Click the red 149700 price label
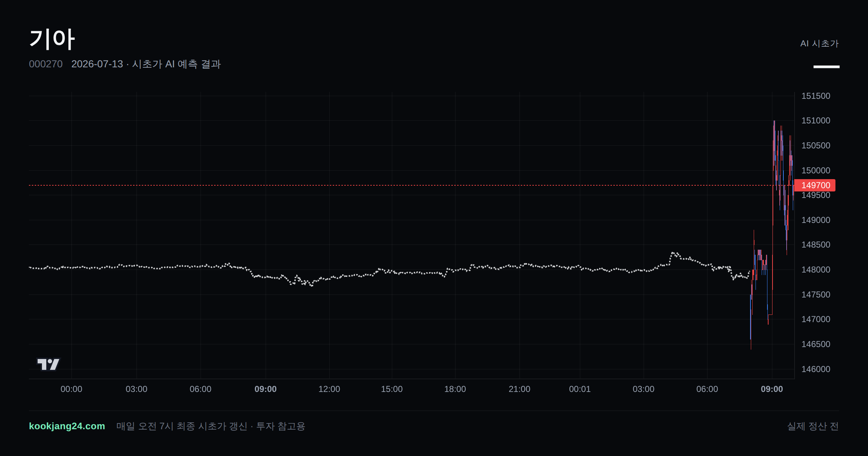The width and height of the screenshot is (868, 456). tap(815, 185)
